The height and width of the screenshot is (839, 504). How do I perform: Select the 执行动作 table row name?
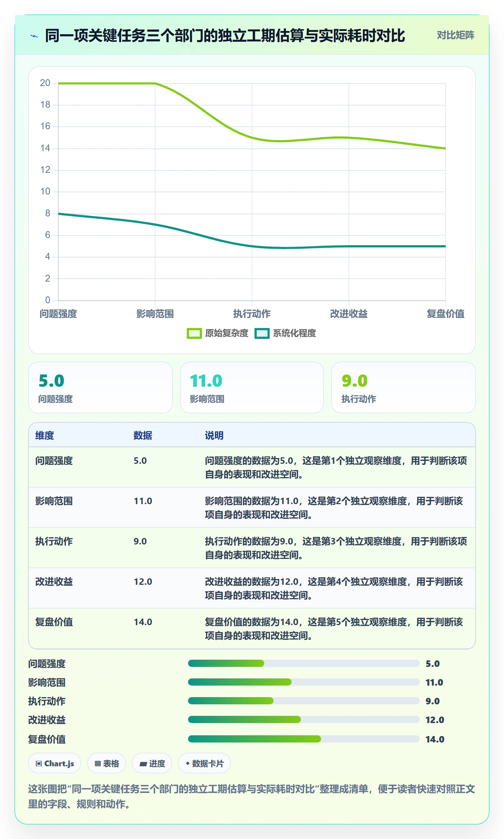(x=54, y=542)
